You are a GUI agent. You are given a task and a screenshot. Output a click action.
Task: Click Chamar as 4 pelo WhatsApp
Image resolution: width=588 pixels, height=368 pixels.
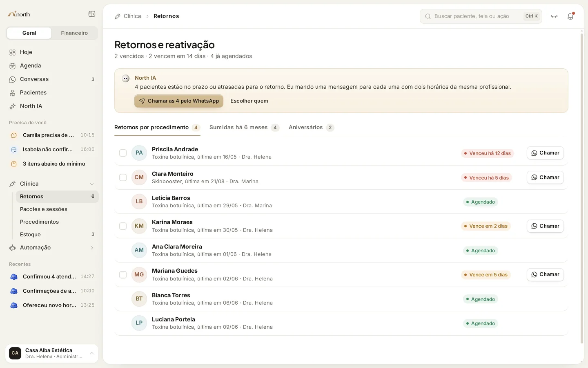click(179, 101)
